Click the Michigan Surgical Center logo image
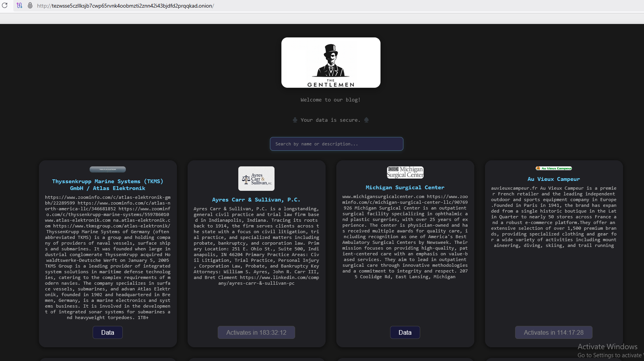The image size is (644, 361). pyautogui.click(x=405, y=172)
